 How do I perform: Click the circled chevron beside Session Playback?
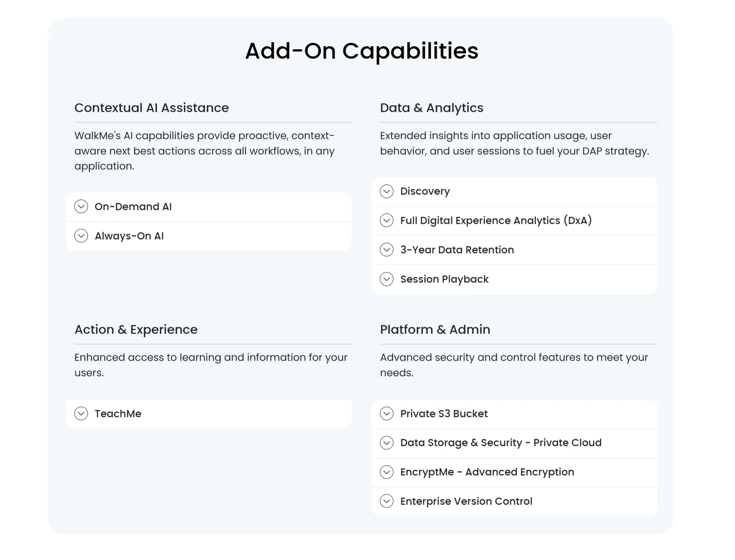tap(387, 279)
